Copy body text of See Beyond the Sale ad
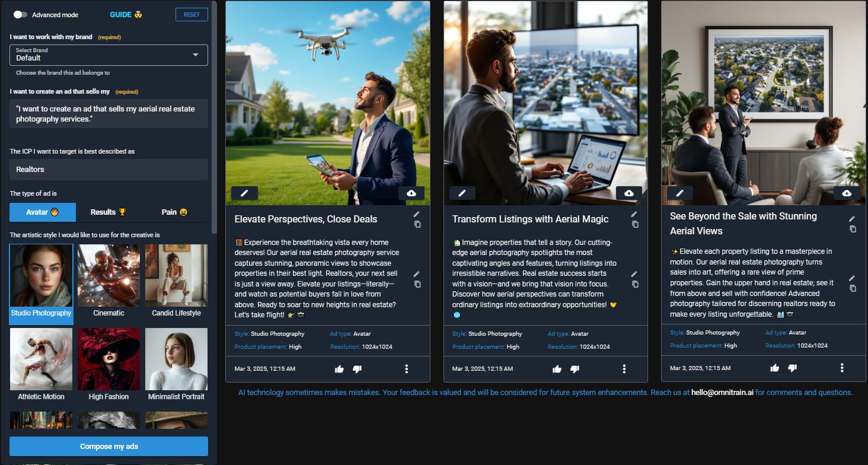868x465 pixels. click(853, 288)
